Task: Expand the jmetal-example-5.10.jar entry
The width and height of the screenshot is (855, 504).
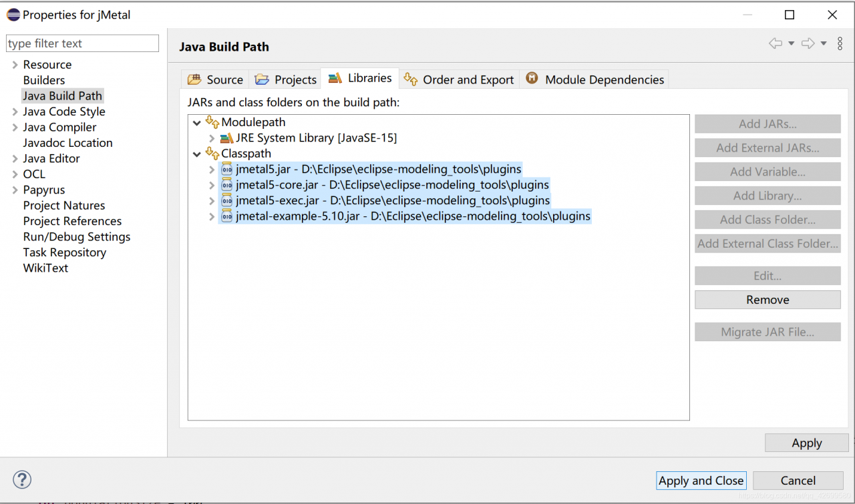Action: 212,216
